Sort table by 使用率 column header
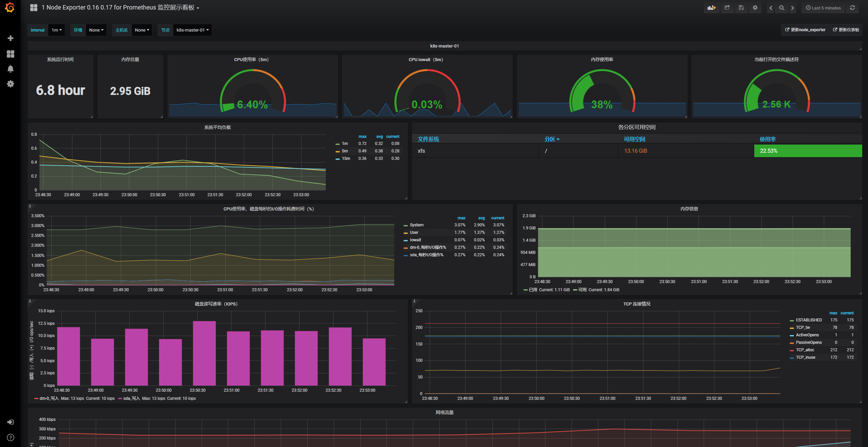 [767, 139]
